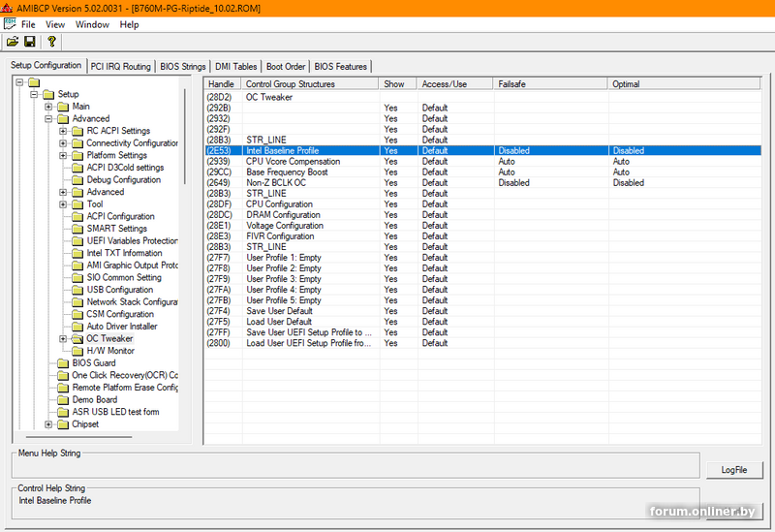The width and height of the screenshot is (775, 532).
Task: Click the LogFile button
Action: pyautogui.click(x=734, y=470)
